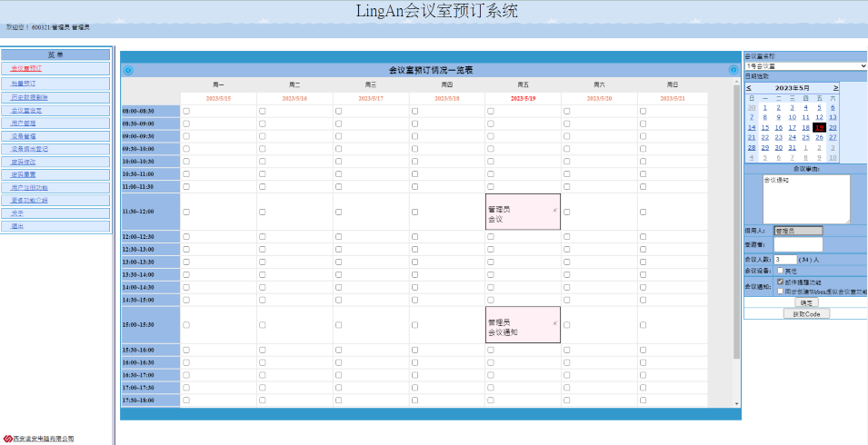The width and height of the screenshot is (868, 445).
Task: Click the company logo at bottom left
Action: click(9, 439)
